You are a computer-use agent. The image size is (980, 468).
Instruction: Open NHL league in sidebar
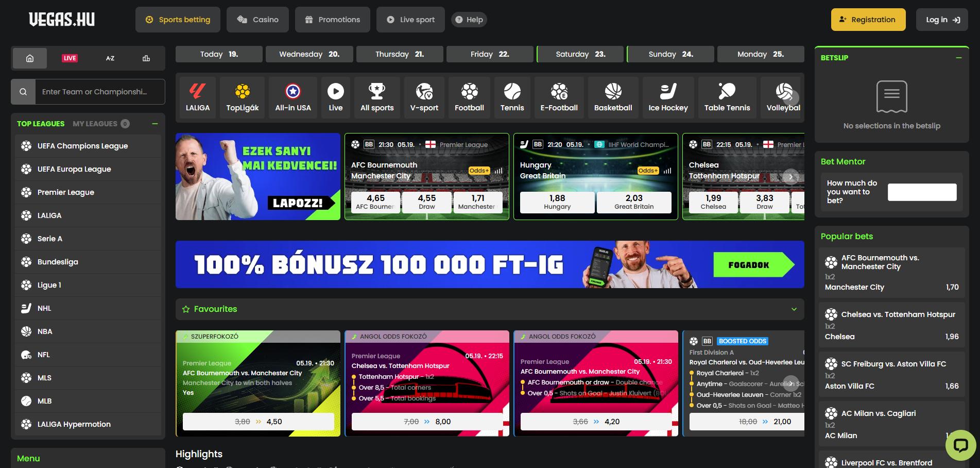tap(88, 308)
